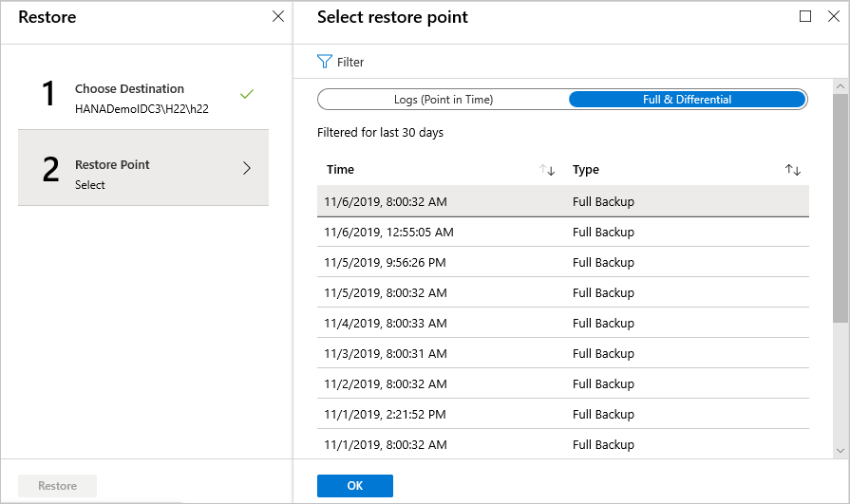Click the green checkmark beside Choose Destination
The image size is (850, 504).
(247, 94)
